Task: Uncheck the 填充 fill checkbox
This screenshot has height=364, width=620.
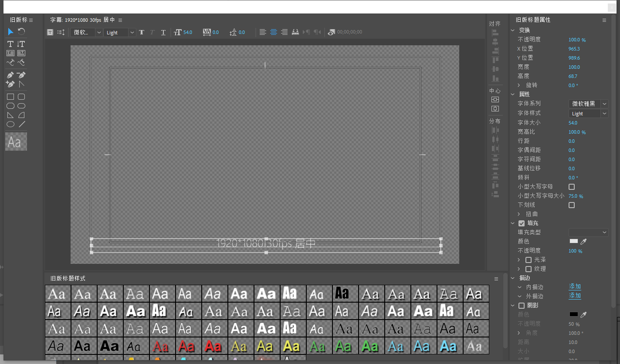Action: [x=522, y=223]
